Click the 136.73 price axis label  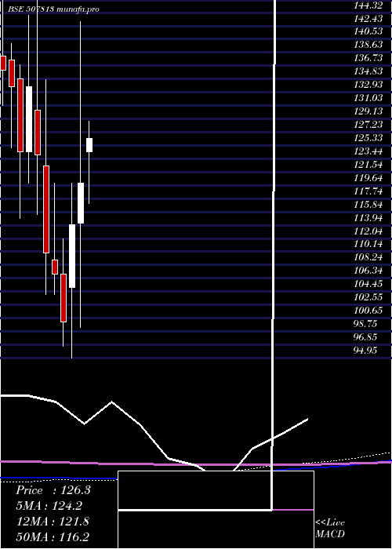368,58
